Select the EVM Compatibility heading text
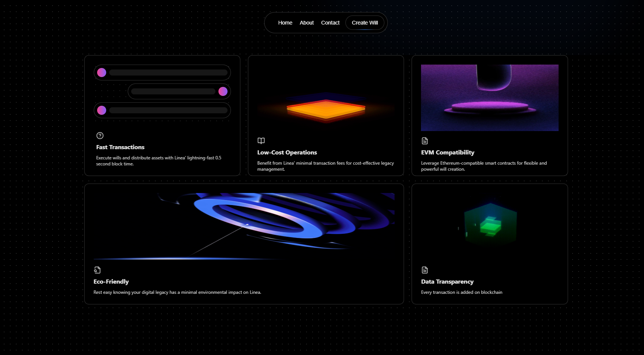Screen dimensions: 644x355 click(447, 153)
